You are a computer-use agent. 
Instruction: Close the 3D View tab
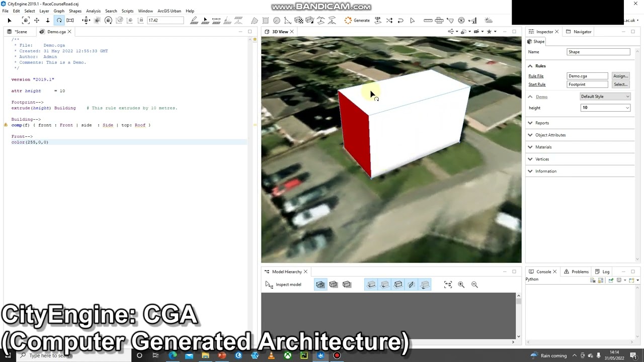(291, 32)
